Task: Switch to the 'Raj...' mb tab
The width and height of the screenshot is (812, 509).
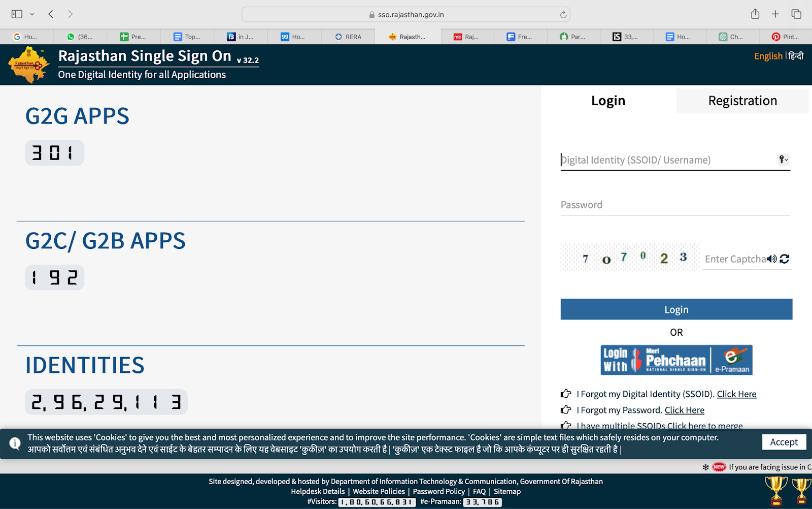Action: click(467, 37)
